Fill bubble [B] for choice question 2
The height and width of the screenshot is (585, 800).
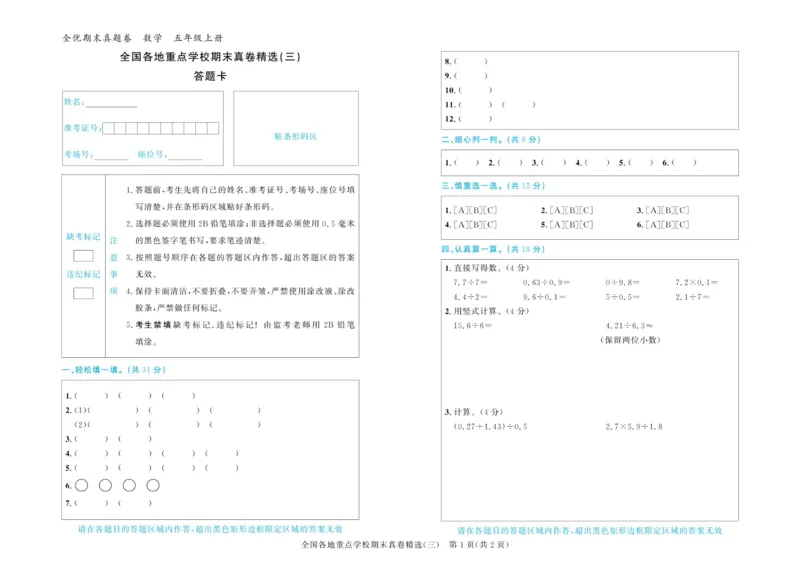[573, 210]
